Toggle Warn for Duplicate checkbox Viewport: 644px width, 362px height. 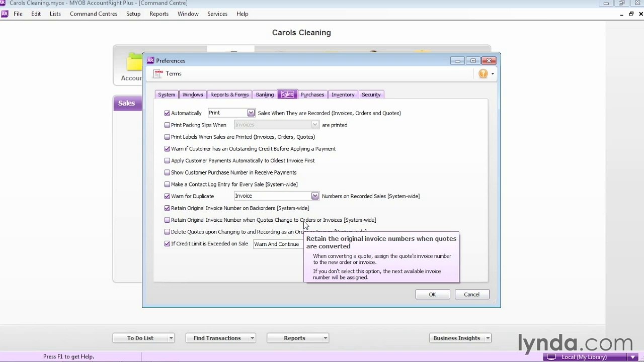tap(167, 196)
